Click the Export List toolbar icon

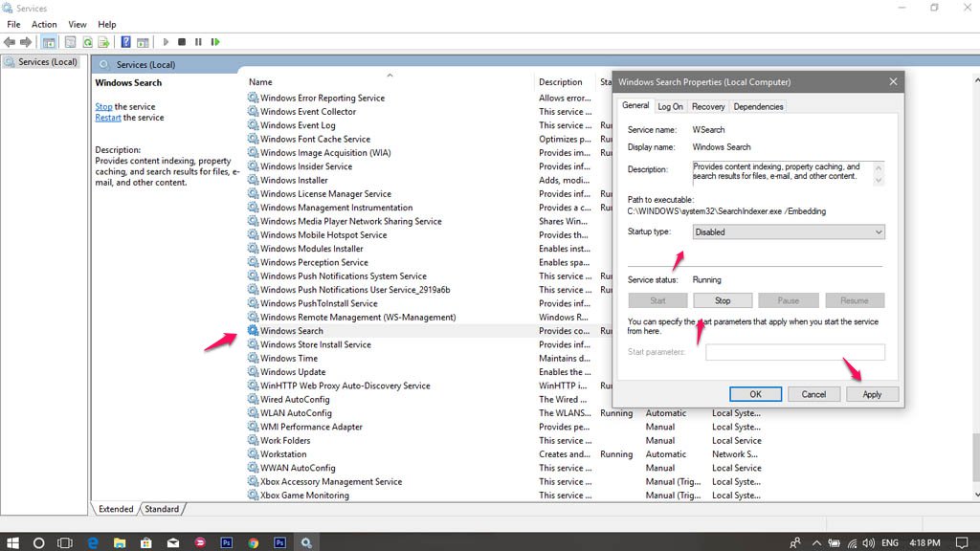[x=103, y=42]
